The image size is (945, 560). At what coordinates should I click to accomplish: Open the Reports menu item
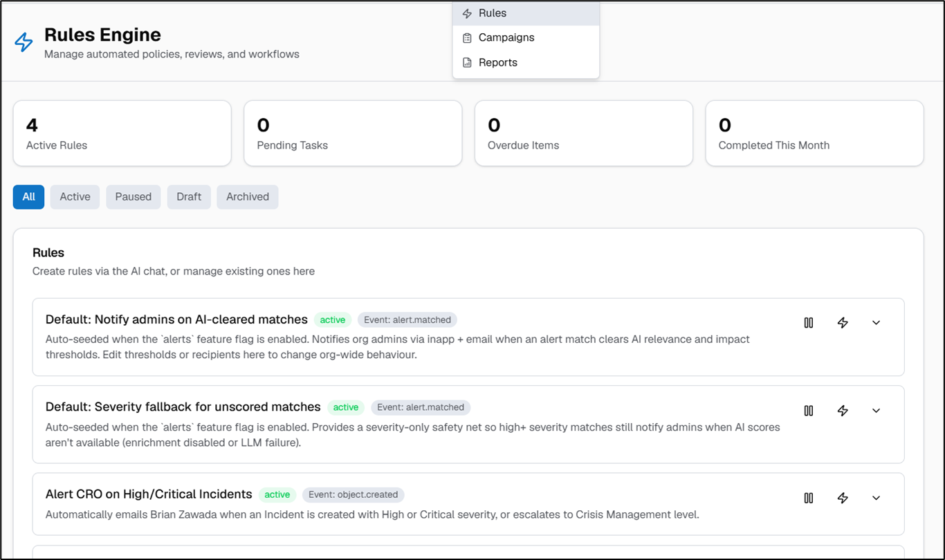(526, 63)
